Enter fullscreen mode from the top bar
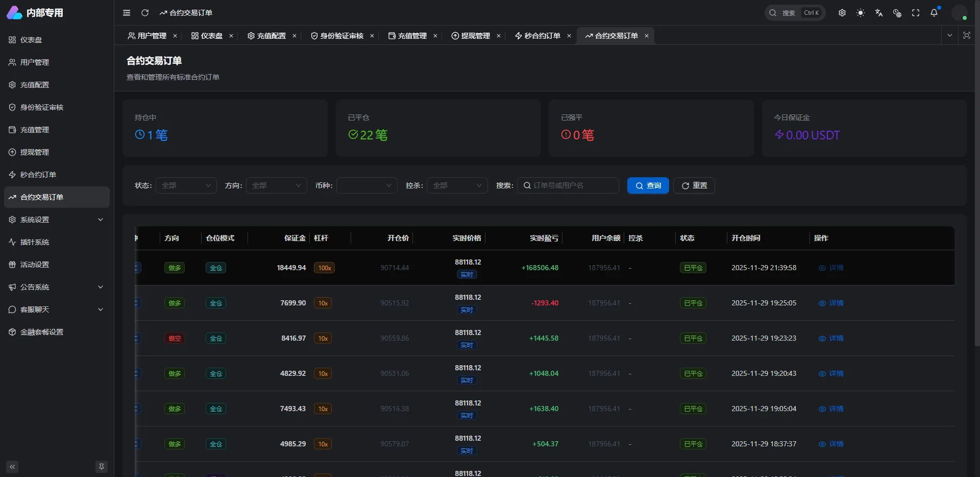980x477 pixels. pyautogui.click(x=915, y=13)
